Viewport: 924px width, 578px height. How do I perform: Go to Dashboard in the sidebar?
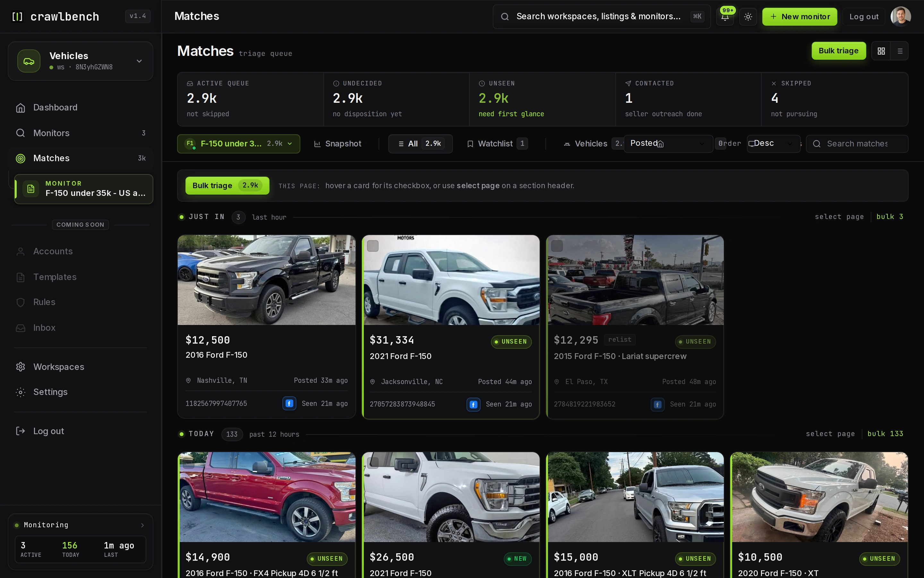coord(81,108)
